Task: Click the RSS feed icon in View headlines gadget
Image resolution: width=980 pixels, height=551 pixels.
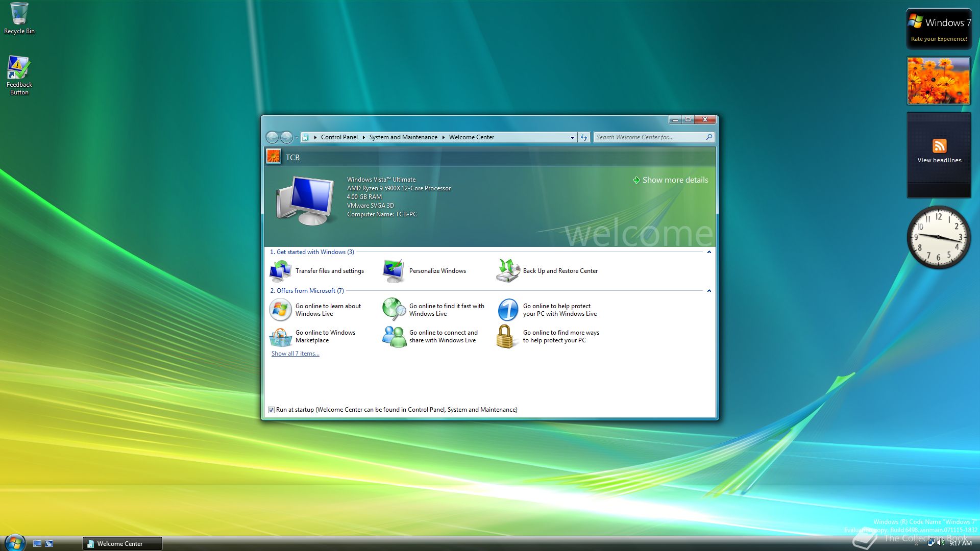Action: coord(939,146)
